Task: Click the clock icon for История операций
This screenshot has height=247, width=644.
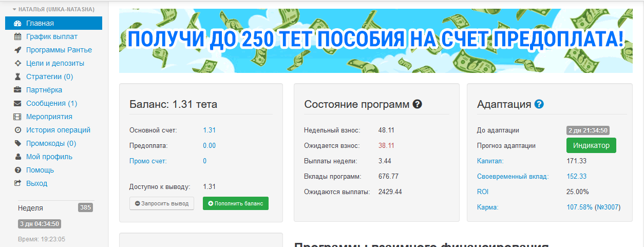Action: click(x=17, y=130)
